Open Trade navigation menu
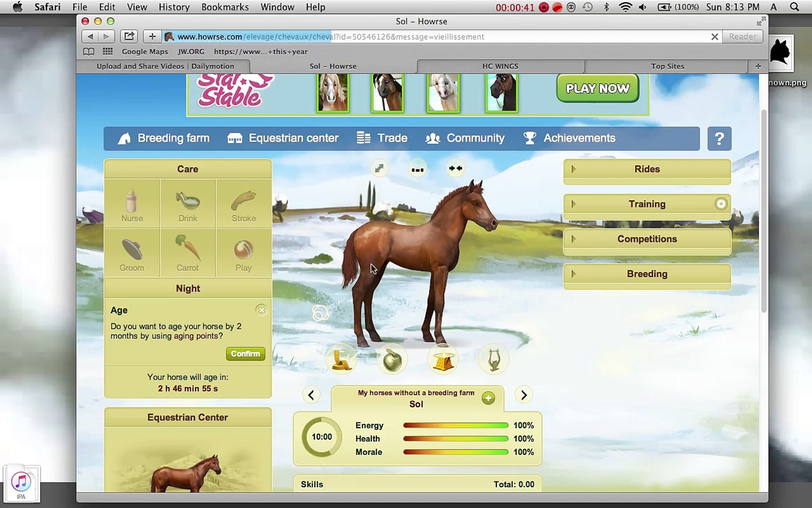 (382, 138)
